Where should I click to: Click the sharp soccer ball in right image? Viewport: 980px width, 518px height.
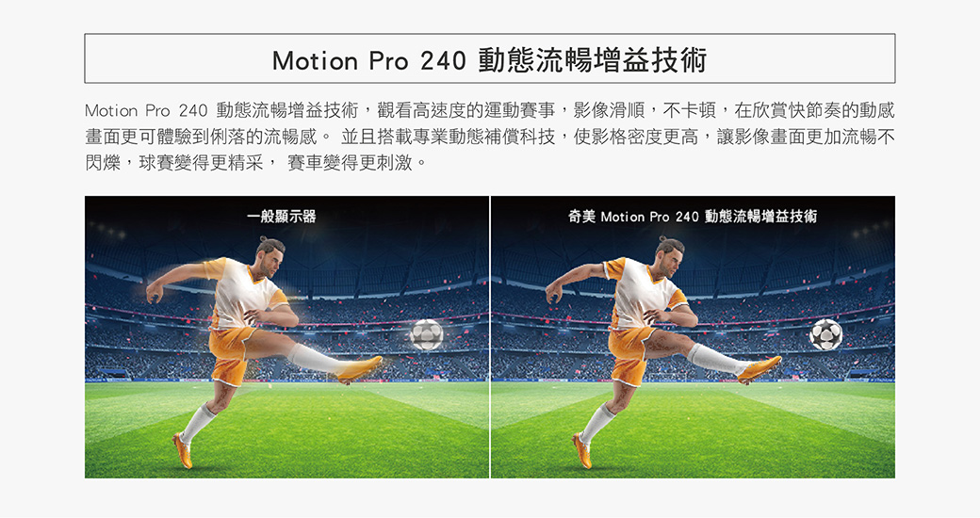(x=825, y=335)
